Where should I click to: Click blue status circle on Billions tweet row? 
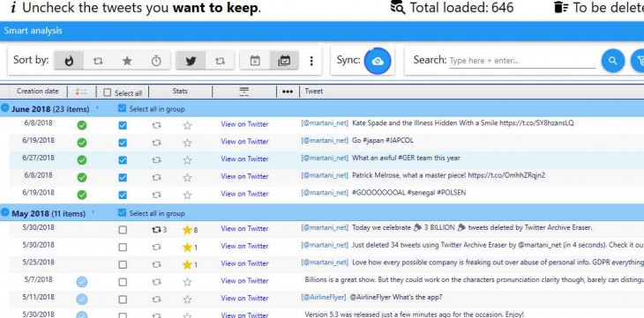pyautogui.click(x=82, y=282)
